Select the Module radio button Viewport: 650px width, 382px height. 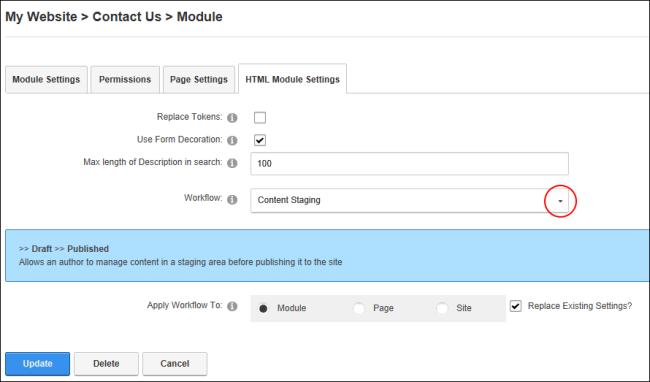coord(263,309)
